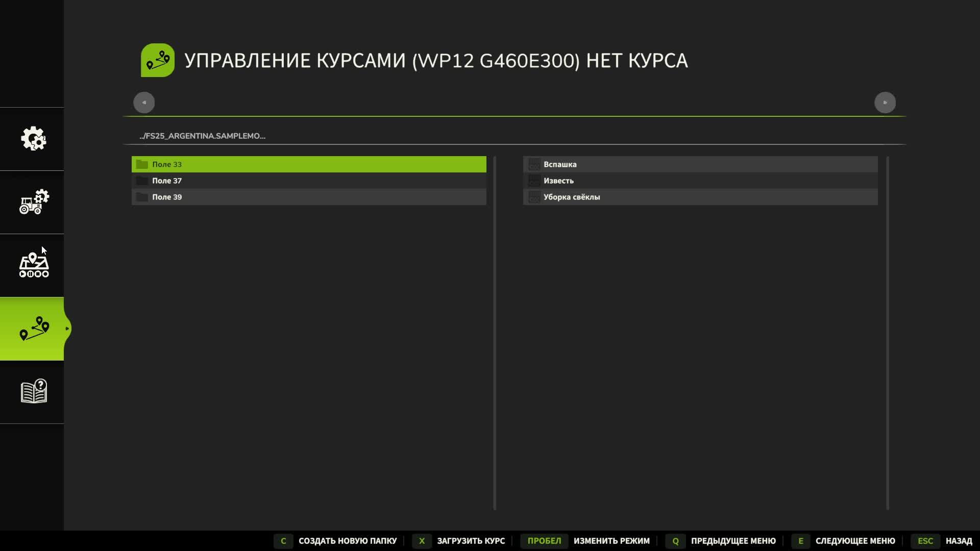Viewport: 980px width, 551px height.
Task: Click Назад button
Action: point(959,541)
